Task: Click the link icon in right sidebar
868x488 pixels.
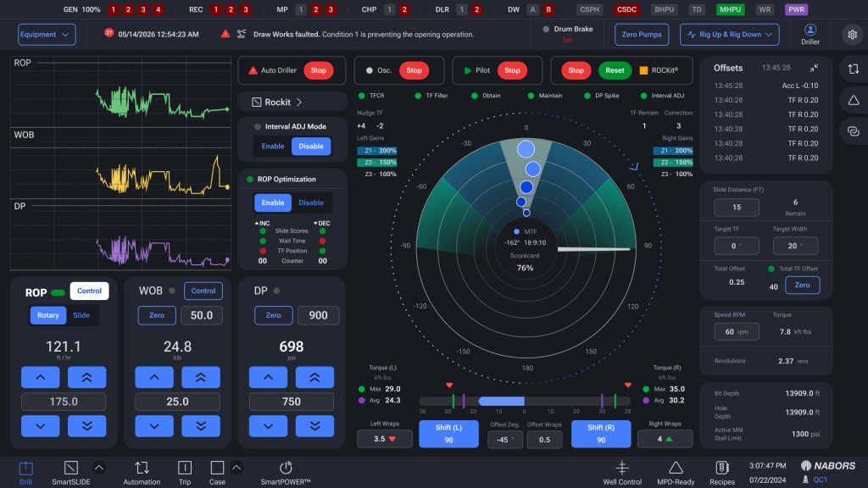Action: tap(853, 131)
